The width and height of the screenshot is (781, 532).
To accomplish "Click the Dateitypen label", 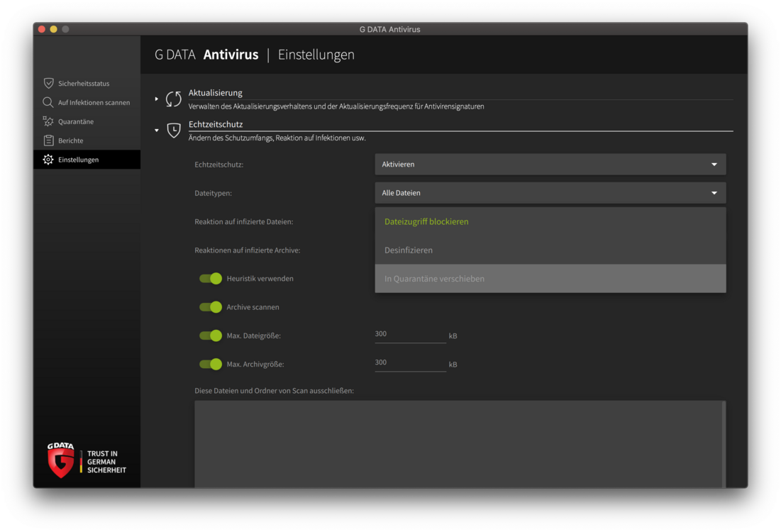I will [214, 193].
